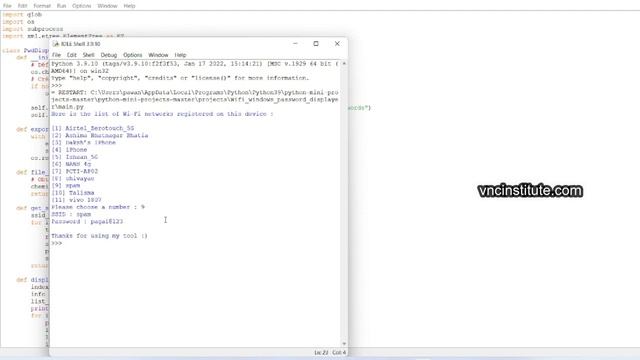Click 'Please choose a number' line
The image size is (640, 360).
[98, 207]
